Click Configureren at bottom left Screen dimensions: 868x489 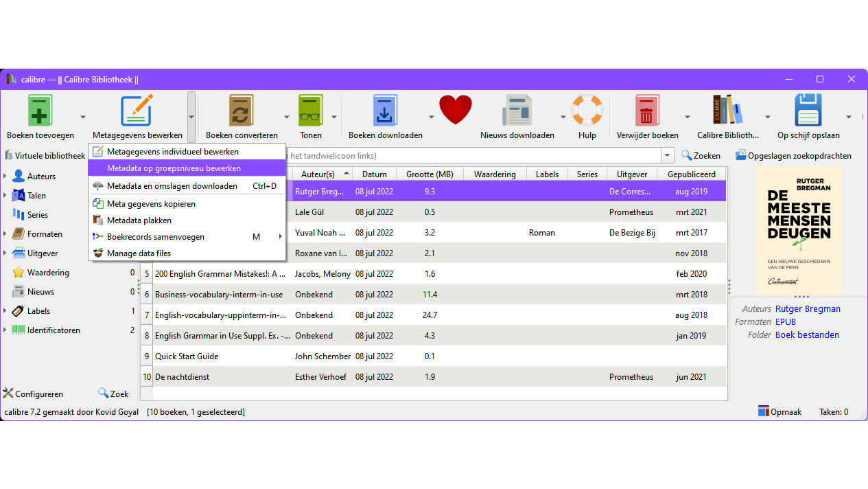click(x=33, y=394)
